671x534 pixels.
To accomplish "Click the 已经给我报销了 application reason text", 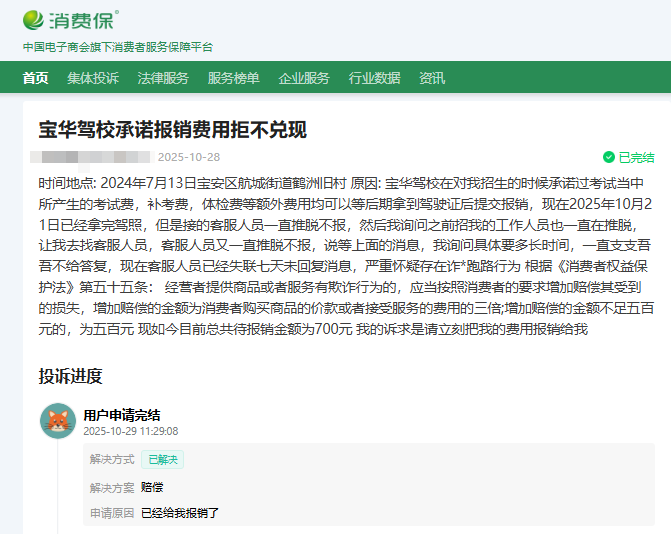I will (x=180, y=513).
